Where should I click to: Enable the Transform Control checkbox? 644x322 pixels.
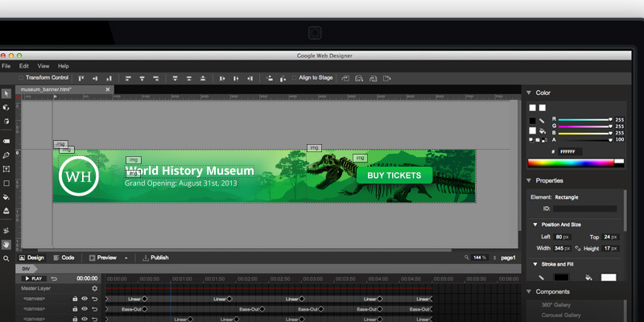tap(21, 78)
